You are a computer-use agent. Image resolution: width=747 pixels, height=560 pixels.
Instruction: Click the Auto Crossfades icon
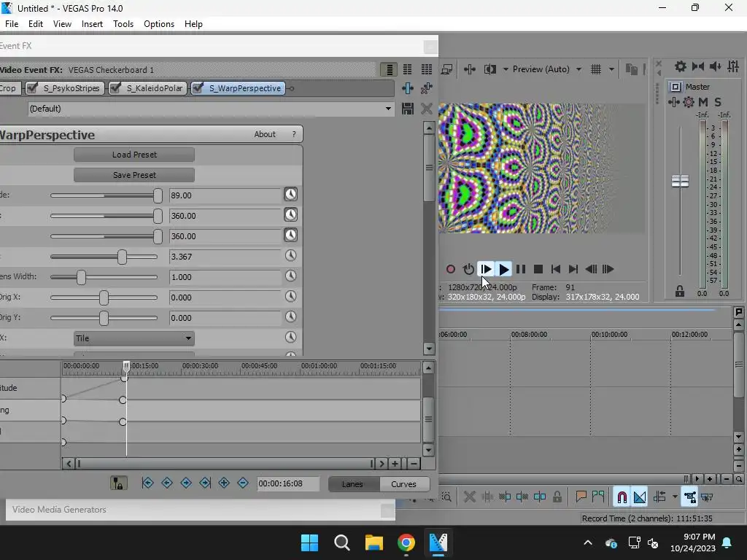(640, 497)
